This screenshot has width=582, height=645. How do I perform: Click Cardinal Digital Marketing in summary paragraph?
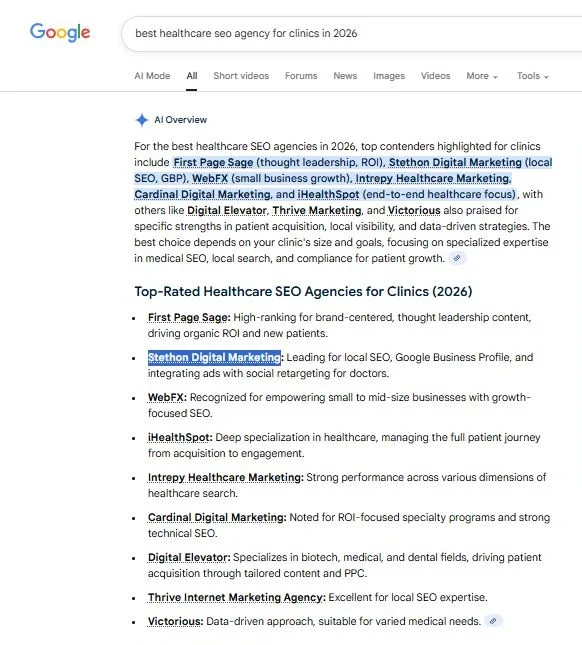point(202,194)
